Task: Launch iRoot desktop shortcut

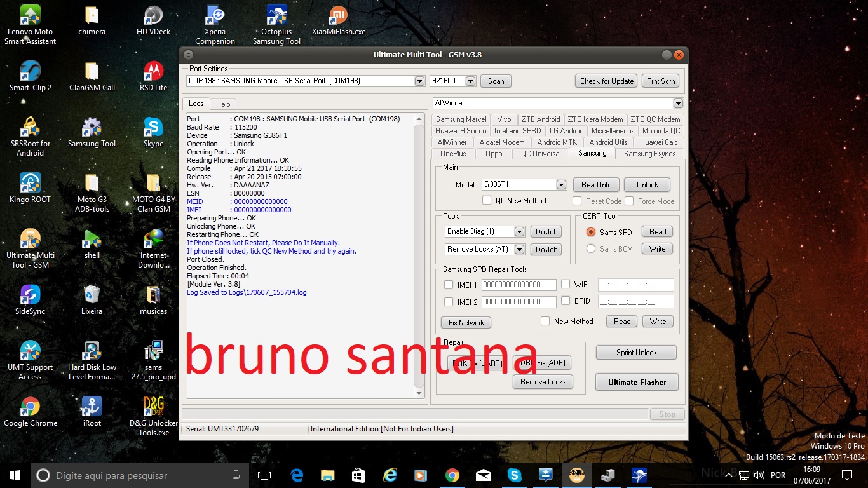Action: 92,412
